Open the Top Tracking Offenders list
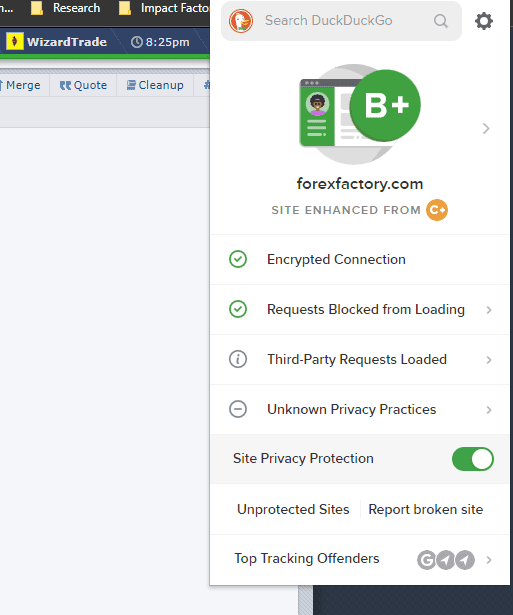Viewport: 513px width, 615px height. 360,559
